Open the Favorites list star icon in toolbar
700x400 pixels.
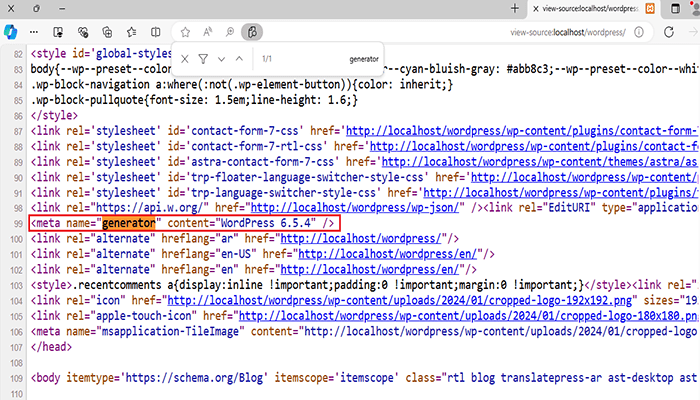pos(131,32)
